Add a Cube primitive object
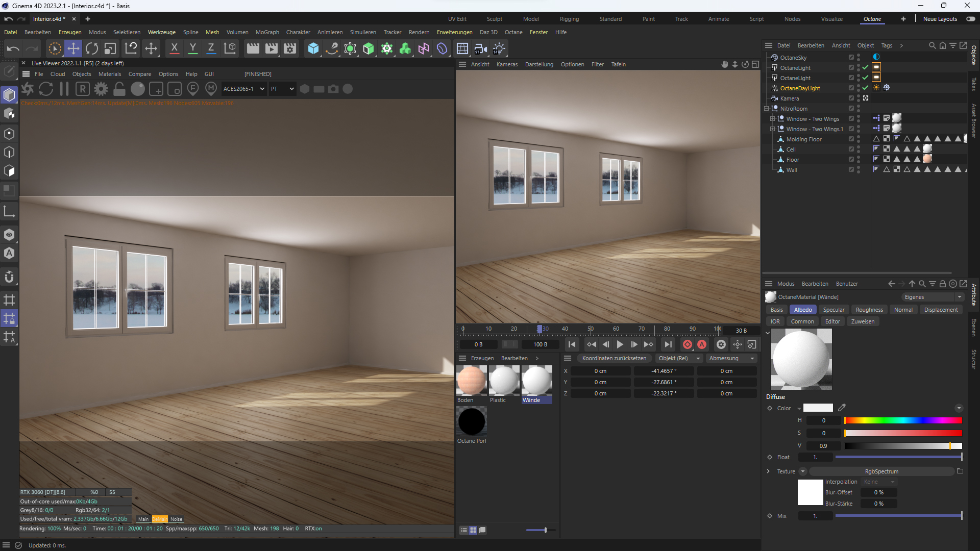The height and width of the screenshot is (551, 980). click(x=313, y=48)
